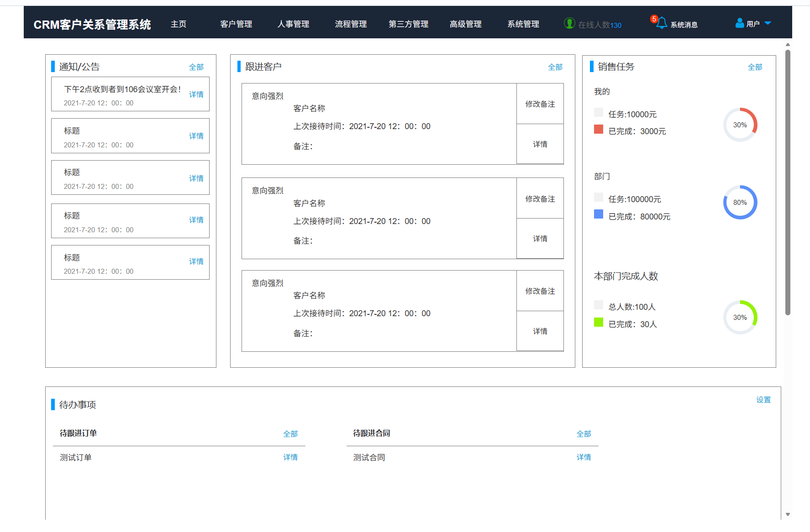This screenshot has width=810, height=532.
Task: Click 全部 in the 通知/公告 panel
Action: coord(196,67)
